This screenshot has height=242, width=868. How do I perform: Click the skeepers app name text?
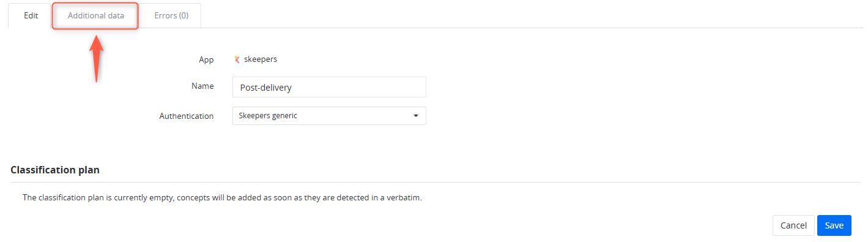(x=261, y=59)
